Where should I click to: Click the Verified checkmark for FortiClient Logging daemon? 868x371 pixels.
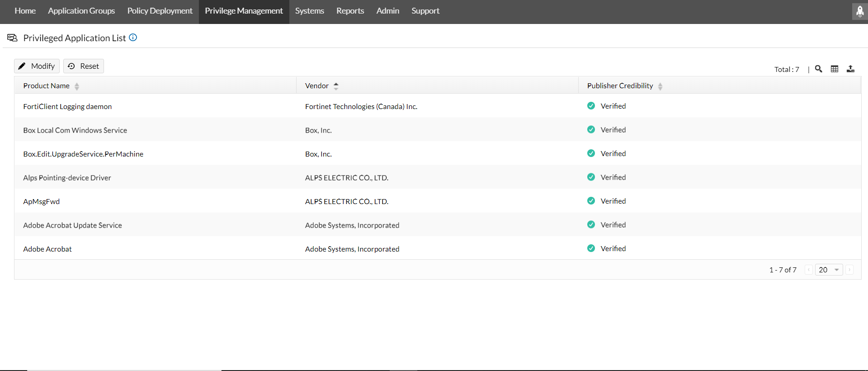click(x=591, y=106)
